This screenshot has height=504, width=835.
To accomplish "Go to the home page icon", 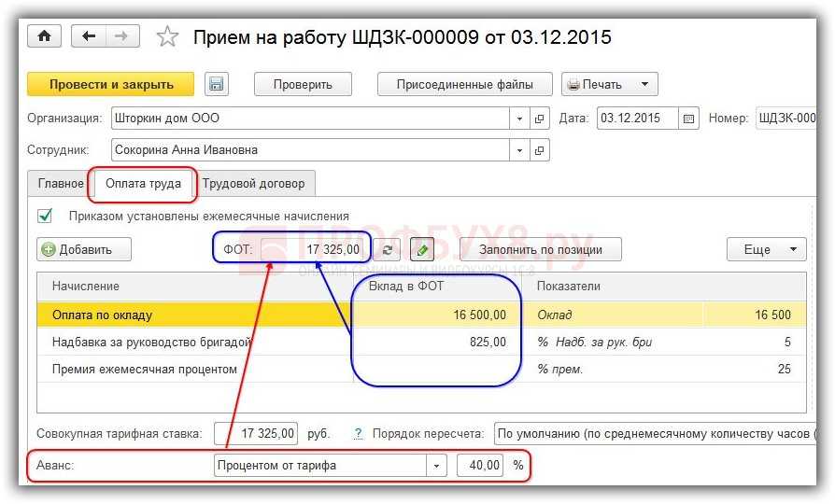I will click(x=44, y=36).
